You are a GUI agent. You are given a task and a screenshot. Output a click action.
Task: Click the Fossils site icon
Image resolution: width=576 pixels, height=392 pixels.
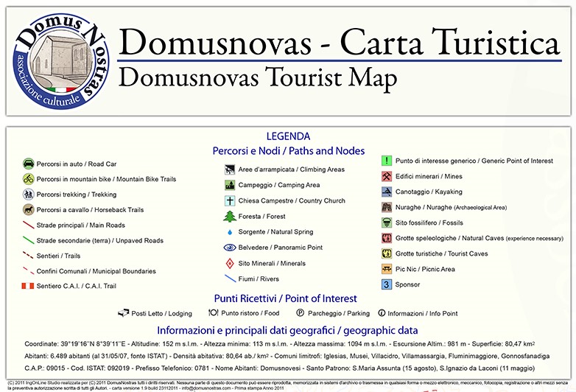coord(387,223)
